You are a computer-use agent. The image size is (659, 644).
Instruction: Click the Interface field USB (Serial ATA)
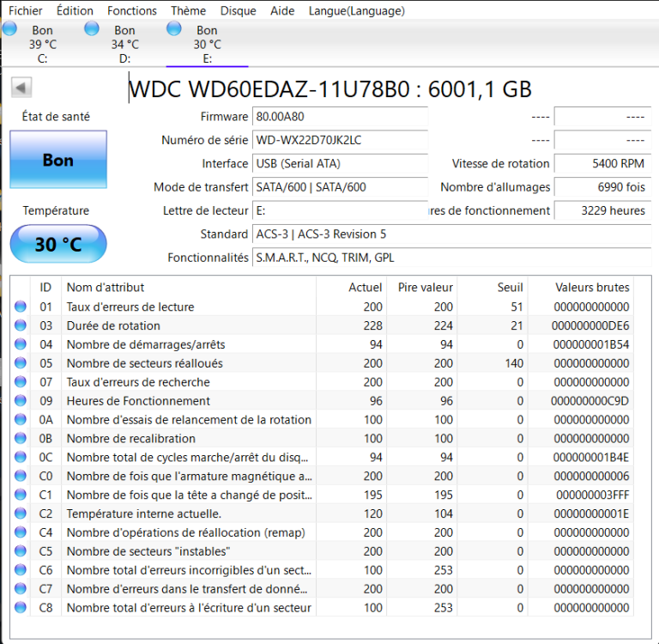(x=340, y=164)
